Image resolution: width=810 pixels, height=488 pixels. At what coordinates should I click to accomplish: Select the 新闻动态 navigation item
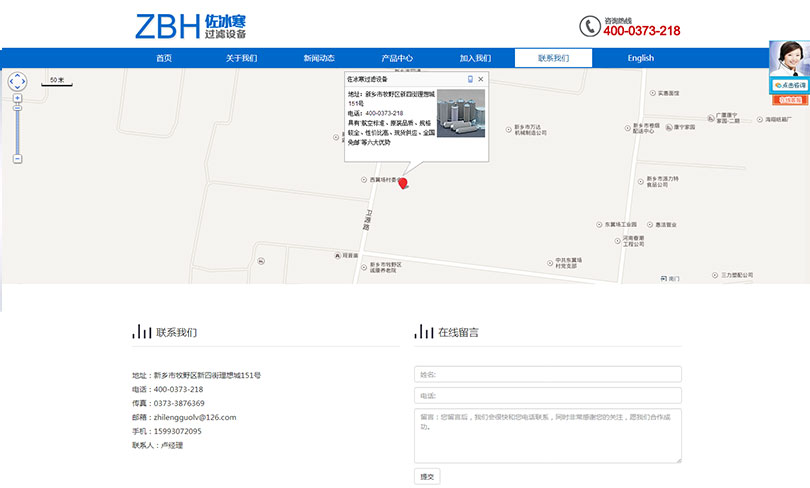[319, 58]
